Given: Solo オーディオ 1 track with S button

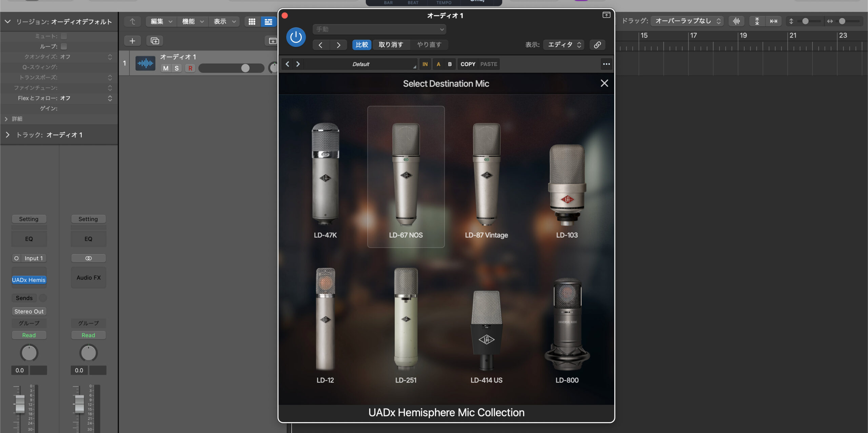Looking at the screenshot, I should (x=177, y=68).
